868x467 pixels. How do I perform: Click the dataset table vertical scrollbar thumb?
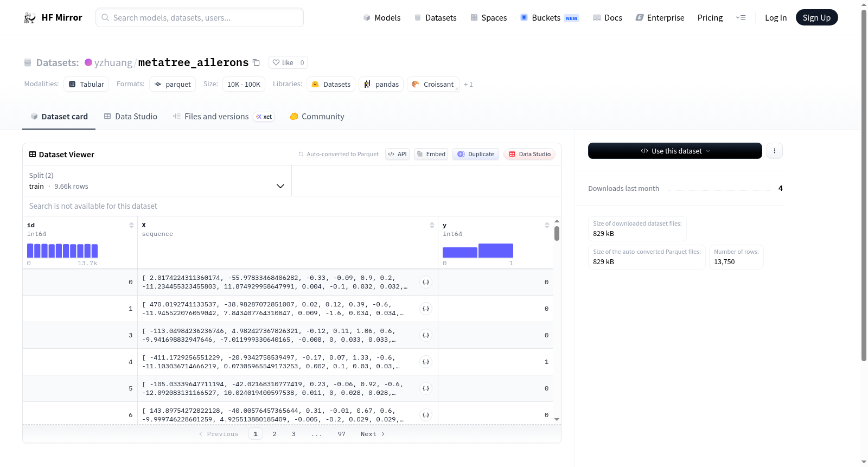click(x=557, y=234)
